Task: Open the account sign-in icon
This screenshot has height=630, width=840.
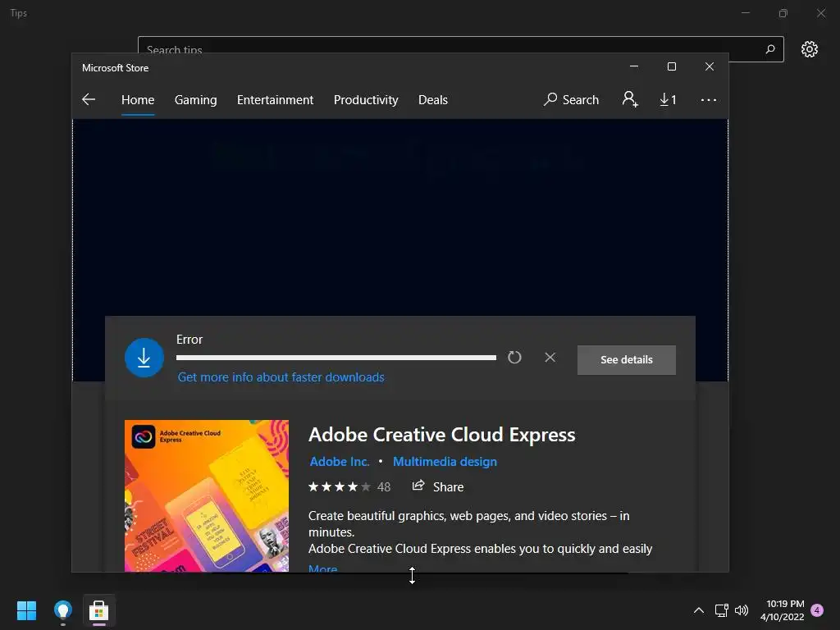Action: (x=630, y=99)
